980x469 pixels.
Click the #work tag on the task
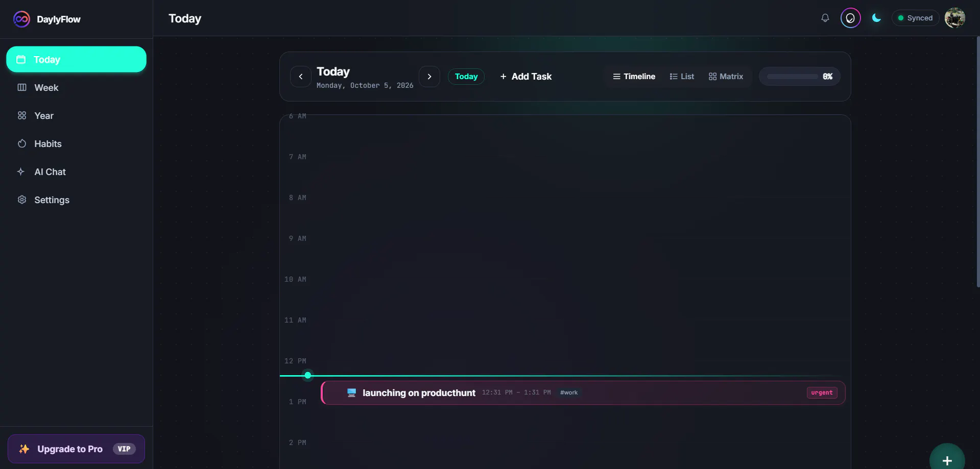tap(569, 392)
